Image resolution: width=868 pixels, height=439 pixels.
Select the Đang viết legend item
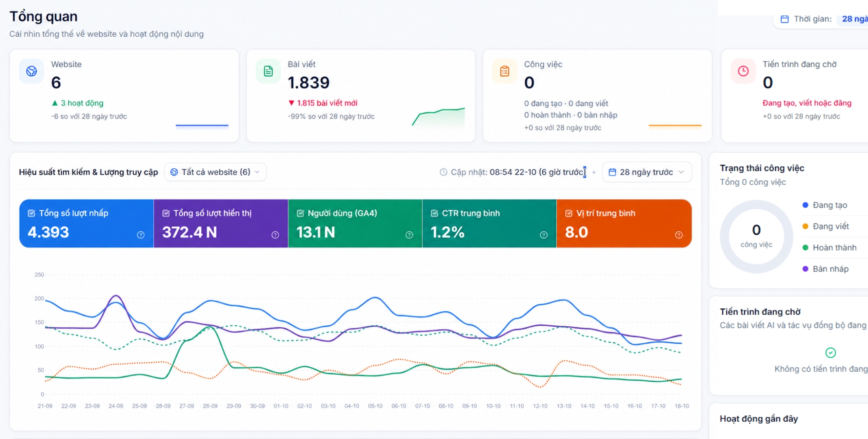[826, 226]
